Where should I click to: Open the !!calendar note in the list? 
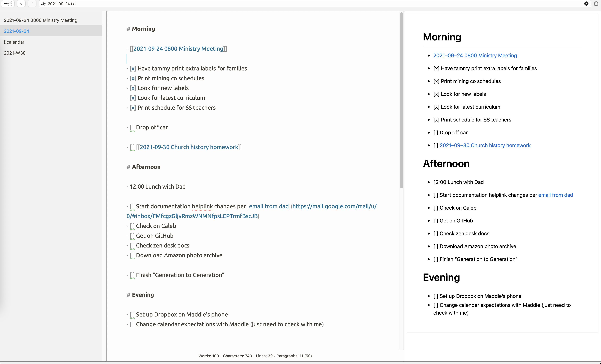(x=14, y=42)
